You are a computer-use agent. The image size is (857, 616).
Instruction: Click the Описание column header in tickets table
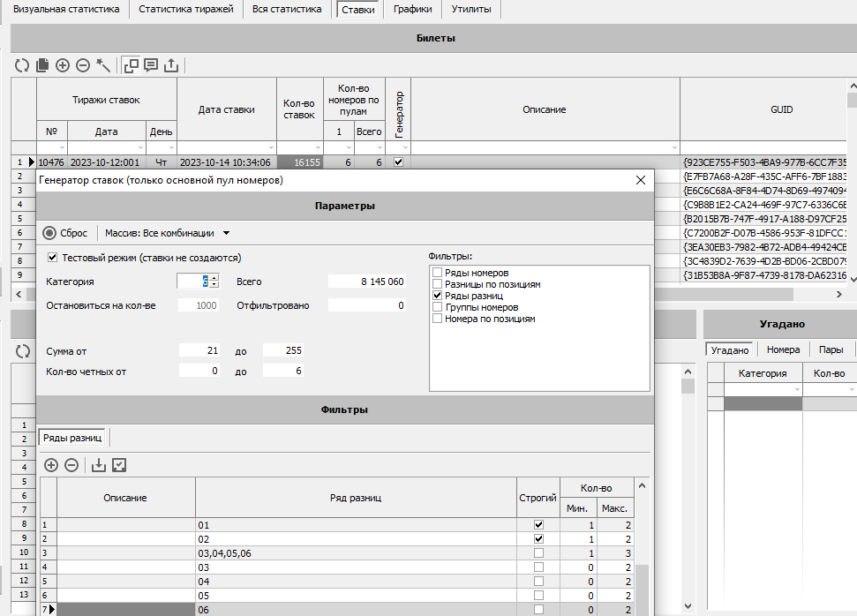545,109
